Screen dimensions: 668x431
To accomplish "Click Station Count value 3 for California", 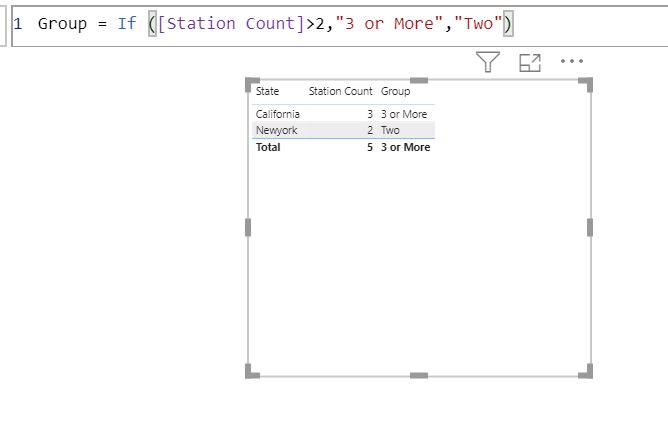I will [370, 114].
